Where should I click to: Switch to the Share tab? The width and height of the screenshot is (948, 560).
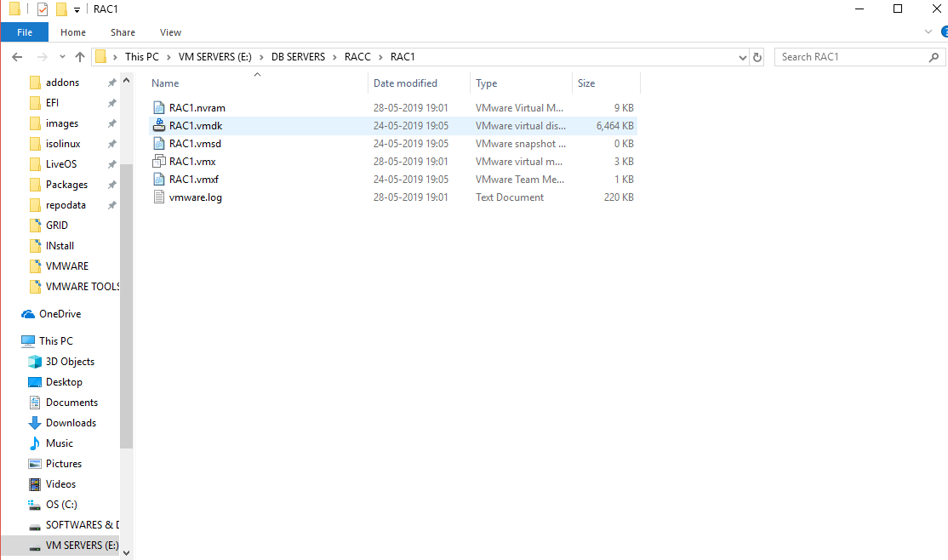(123, 32)
